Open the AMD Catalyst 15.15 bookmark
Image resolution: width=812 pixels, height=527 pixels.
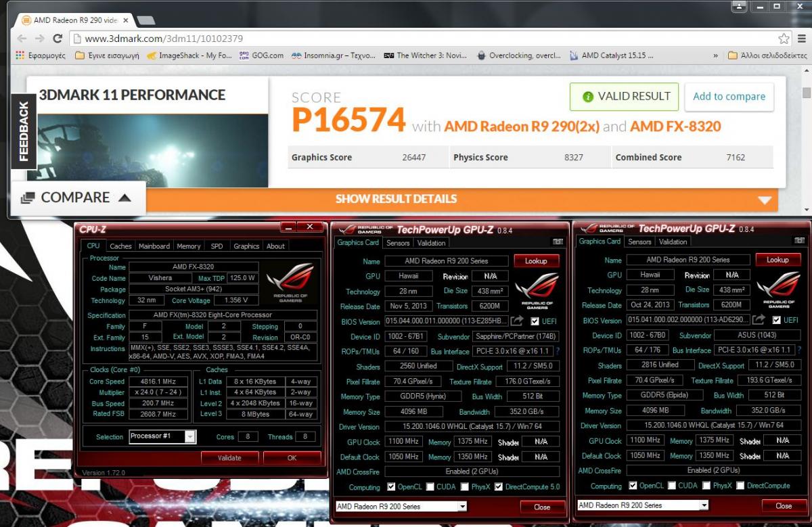click(x=612, y=55)
